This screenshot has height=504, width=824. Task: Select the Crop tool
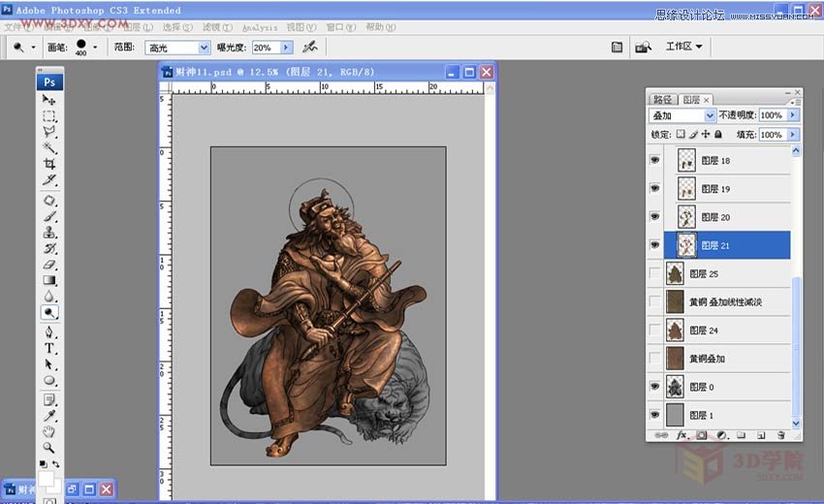point(48,164)
